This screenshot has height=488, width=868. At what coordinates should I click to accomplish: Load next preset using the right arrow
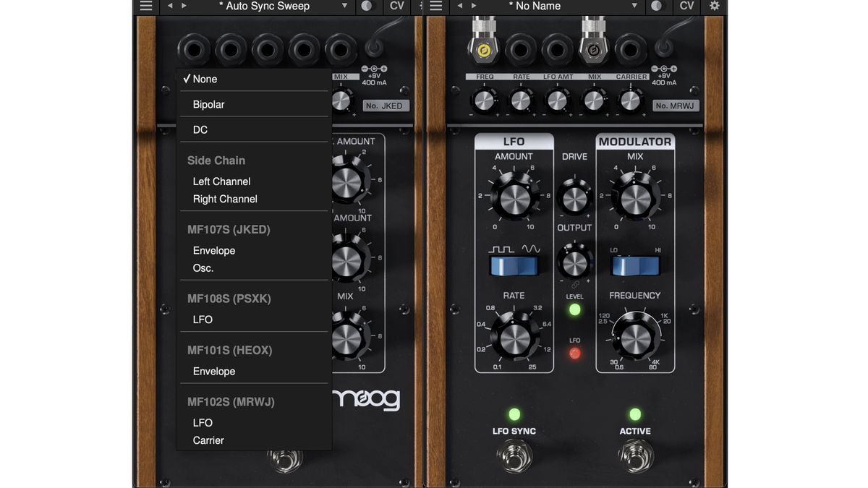click(184, 7)
